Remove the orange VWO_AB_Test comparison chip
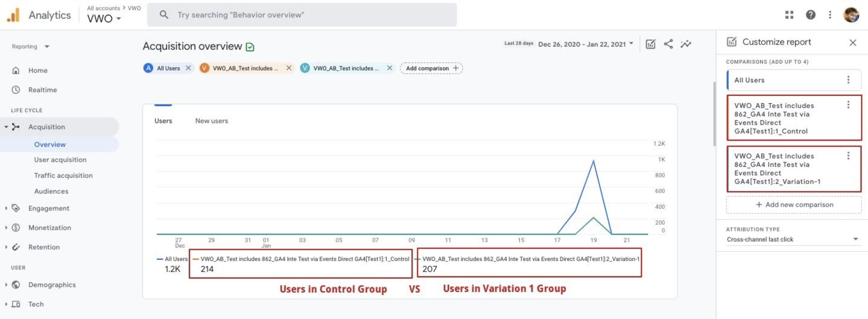The width and height of the screenshot is (868, 319). click(x=289, y=68)
